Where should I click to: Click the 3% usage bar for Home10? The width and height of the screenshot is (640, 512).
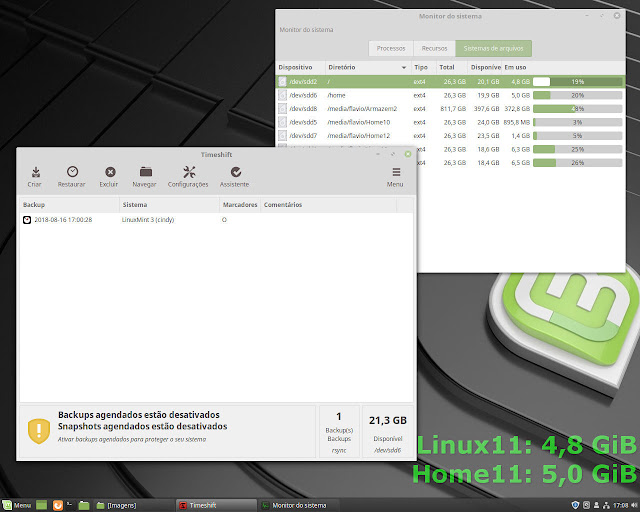point(578,122)
